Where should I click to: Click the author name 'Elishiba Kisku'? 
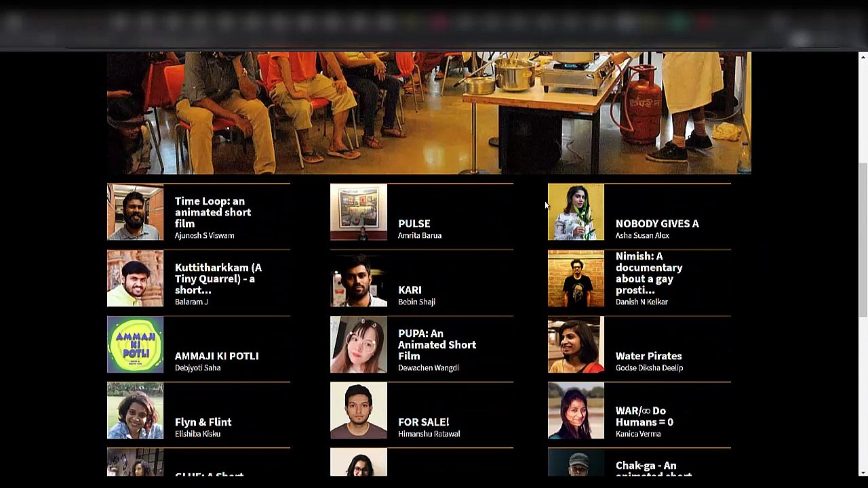pos(198,434)
